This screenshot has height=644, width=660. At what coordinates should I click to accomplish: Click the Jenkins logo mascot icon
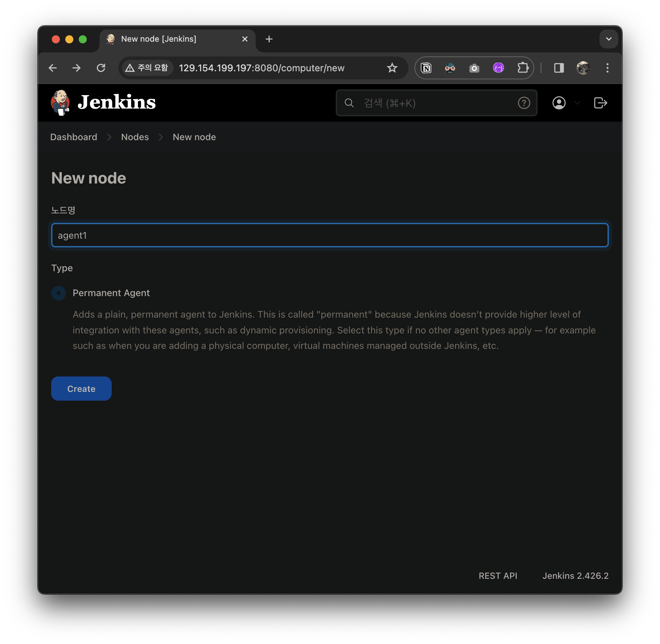pos(61,103)
